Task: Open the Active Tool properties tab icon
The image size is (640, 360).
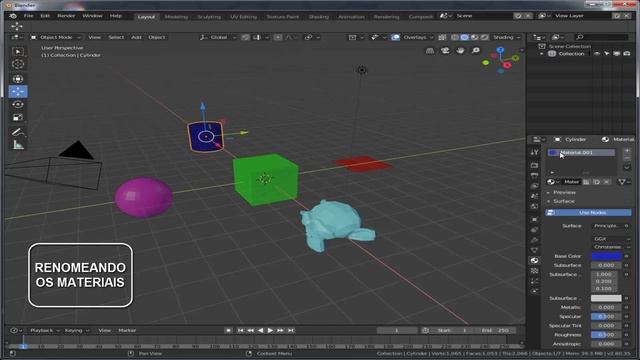Action: pos(534,152)
